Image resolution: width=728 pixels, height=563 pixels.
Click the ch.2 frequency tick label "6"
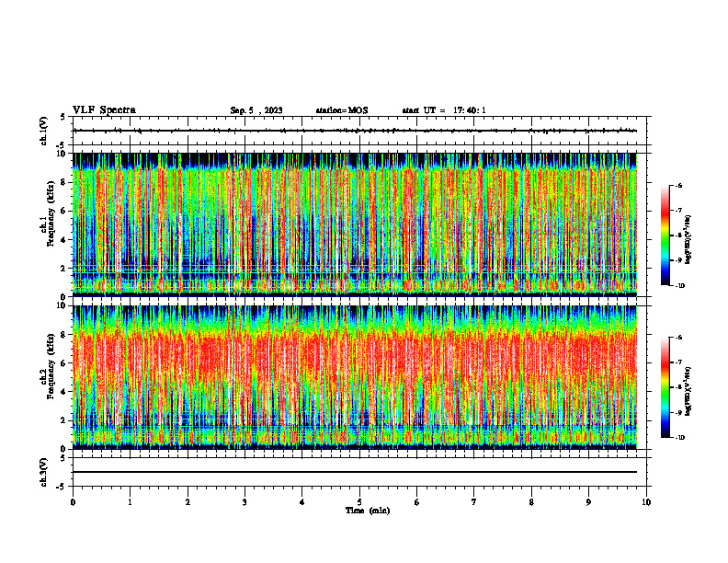(x=64, y=363)
